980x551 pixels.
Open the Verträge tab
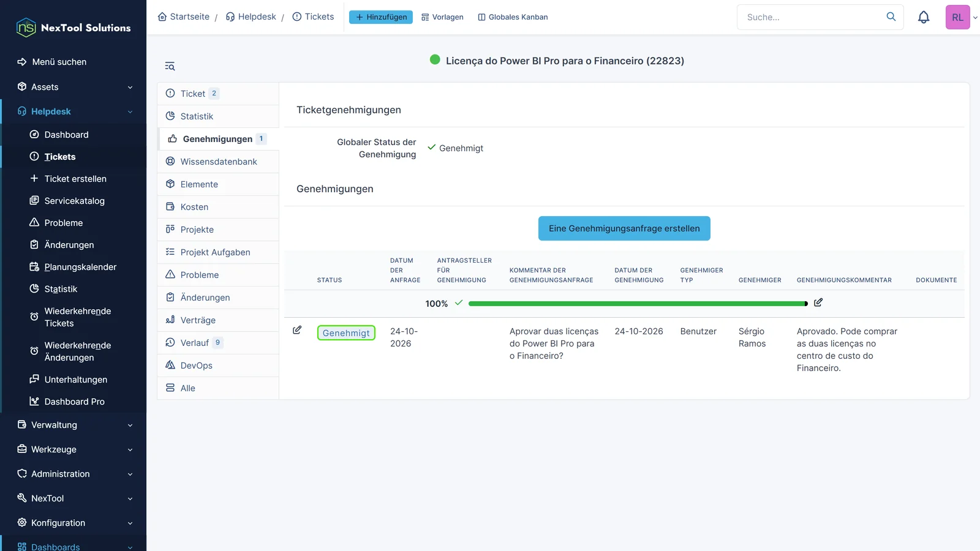click(218, 320)
